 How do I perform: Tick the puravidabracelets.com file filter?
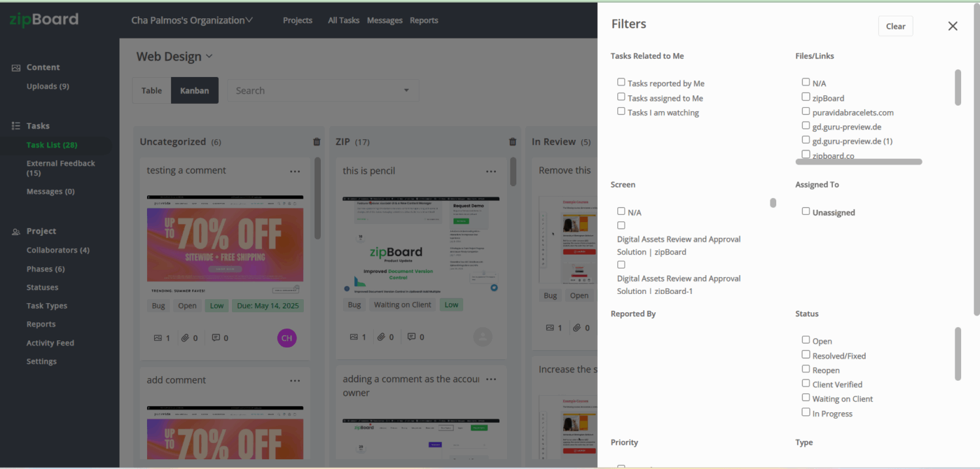(x=806, y=111)
